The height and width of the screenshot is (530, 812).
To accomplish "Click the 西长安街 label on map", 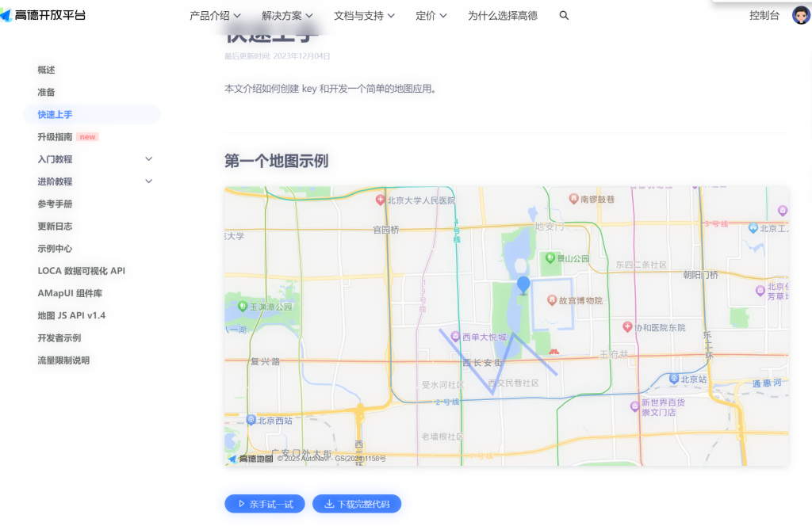I will pos(483,363).
